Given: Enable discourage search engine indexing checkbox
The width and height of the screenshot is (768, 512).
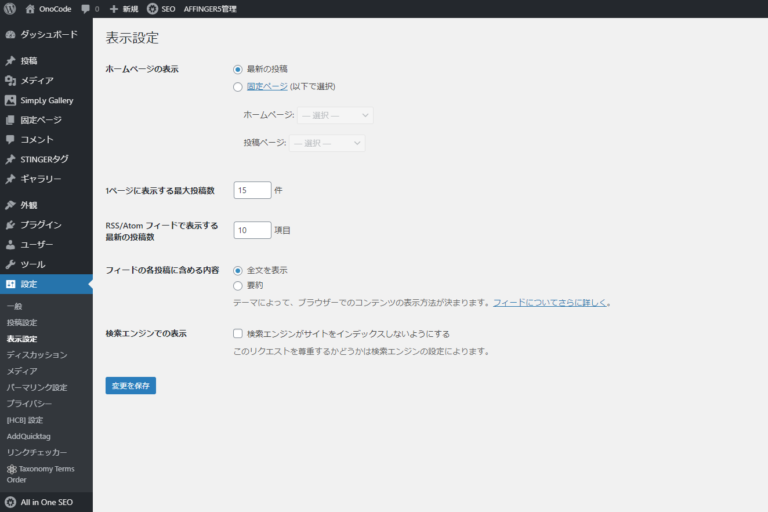Looking at the screenshot, I should pyautogui.click(x=237, y=333).
